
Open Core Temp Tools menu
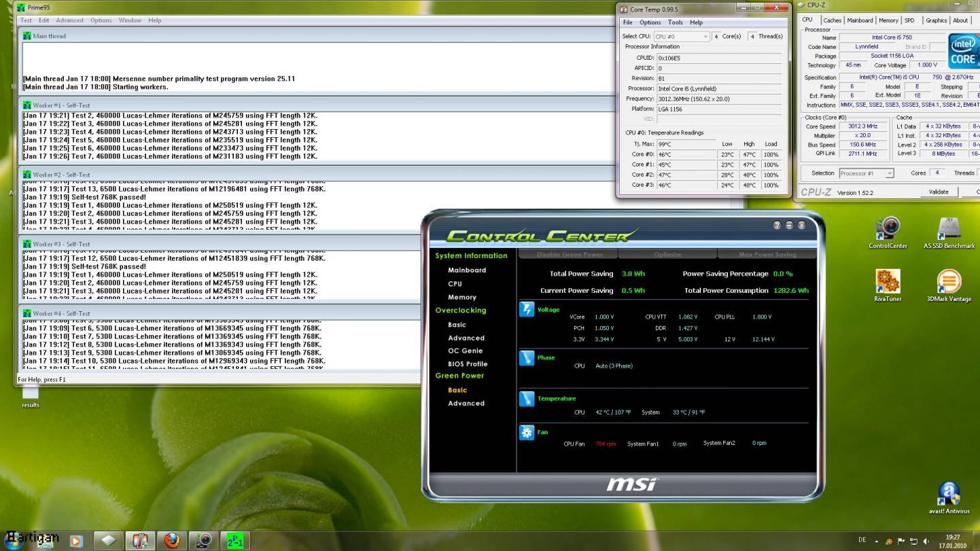[676, 22]
